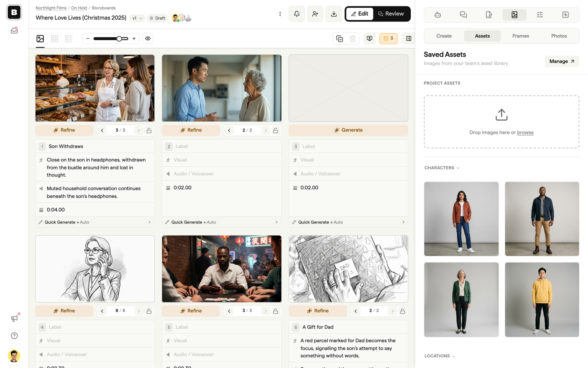Open announcements megaphone icon

point(14,318)
